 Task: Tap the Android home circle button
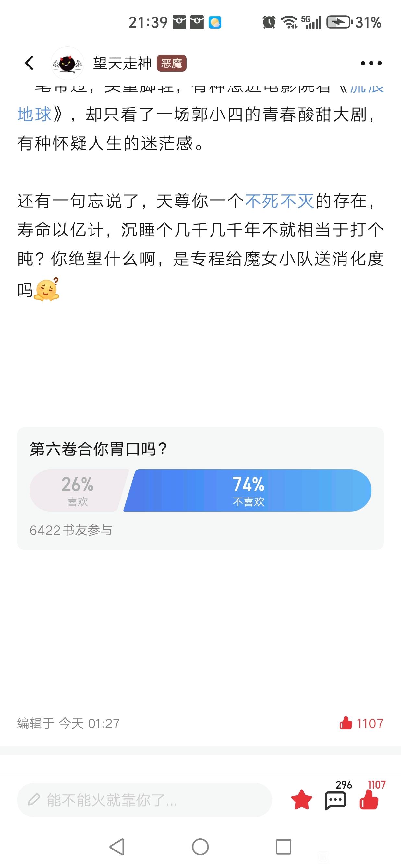[200, 847]
